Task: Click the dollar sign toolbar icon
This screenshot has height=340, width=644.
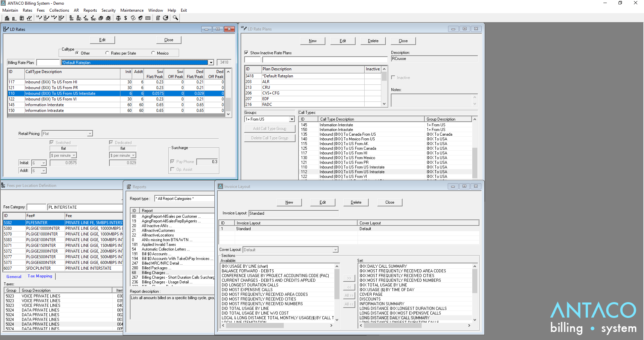Action: click(125, 18)
